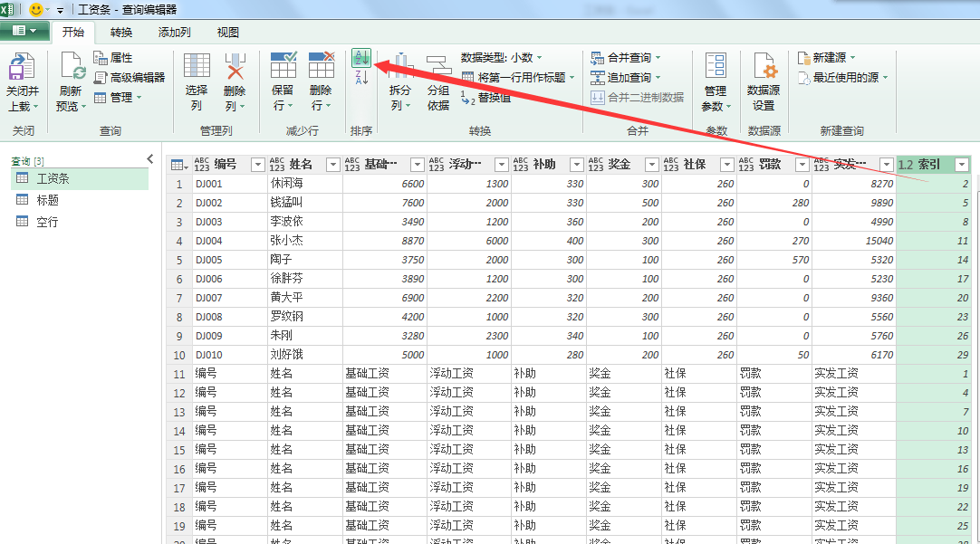Open filter dropdown of 奖金 column
Viewport: 980px width, 544px height.
point(652,165)
